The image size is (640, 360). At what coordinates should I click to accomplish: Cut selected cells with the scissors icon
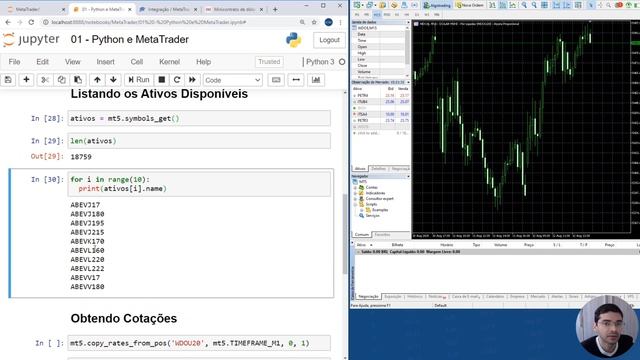click(45, 80)
